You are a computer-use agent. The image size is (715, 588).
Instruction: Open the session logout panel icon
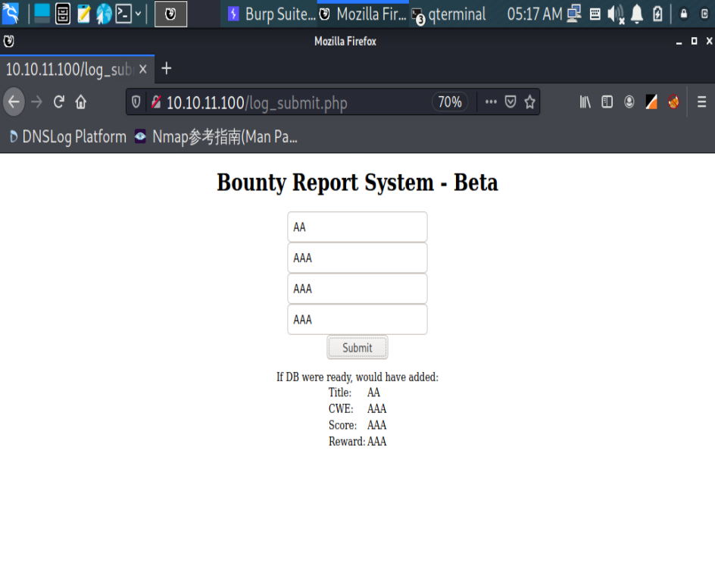(x=704, y=14)
